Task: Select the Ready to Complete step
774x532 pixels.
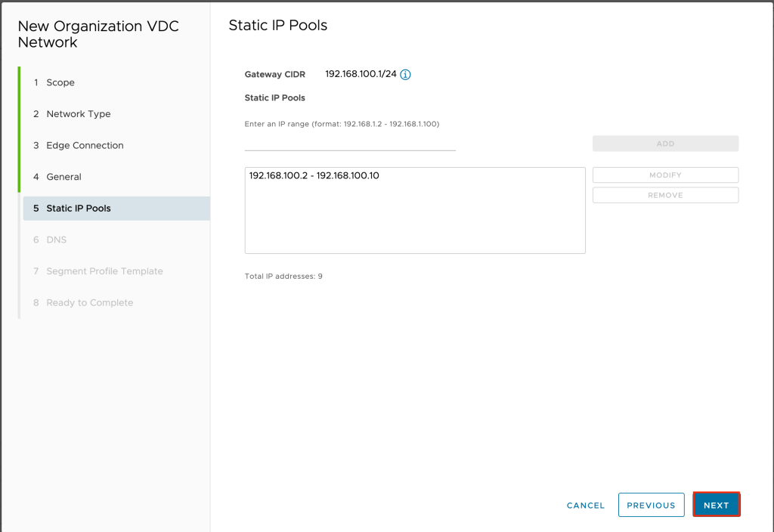Action: pyautogui.click(x=89, y=302)
